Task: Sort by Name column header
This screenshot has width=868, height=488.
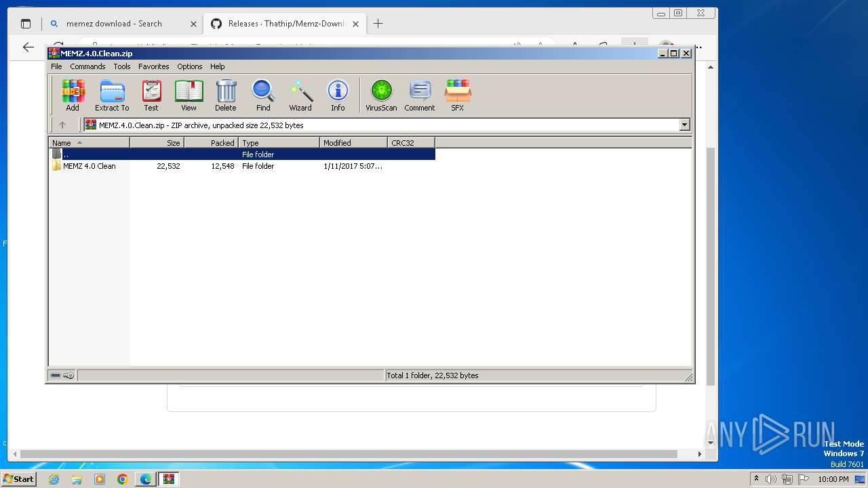Action: (x=89, y=143)
